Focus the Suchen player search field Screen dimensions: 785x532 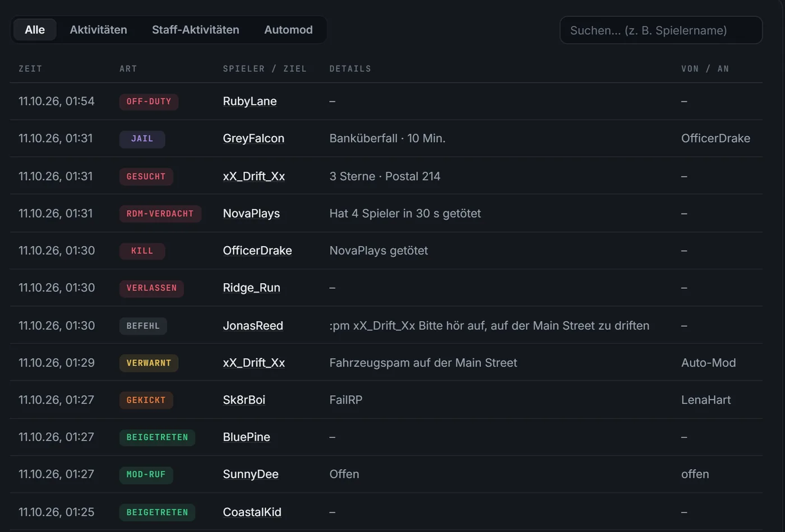coord(661,30)
